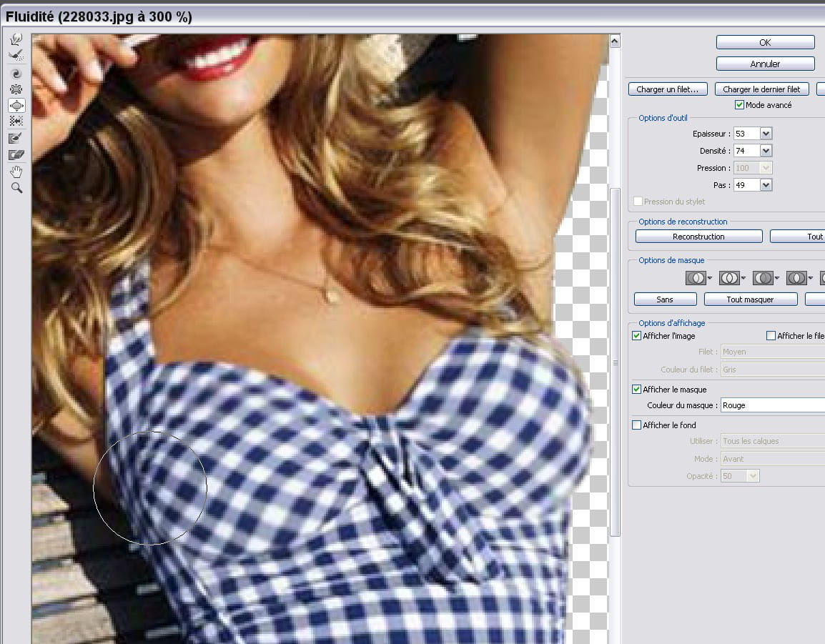
Task: Select the Twirl Clockwise tool
Action: point(16,74)
